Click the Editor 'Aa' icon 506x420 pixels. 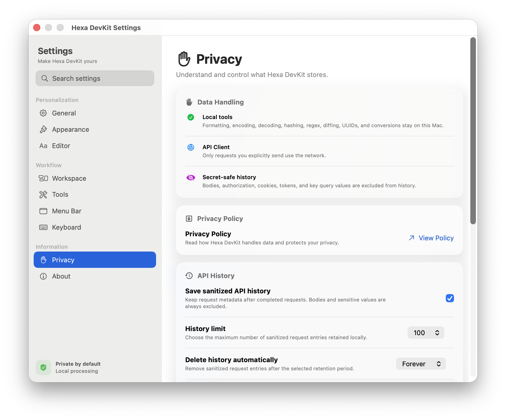click(x=43, y=146)
